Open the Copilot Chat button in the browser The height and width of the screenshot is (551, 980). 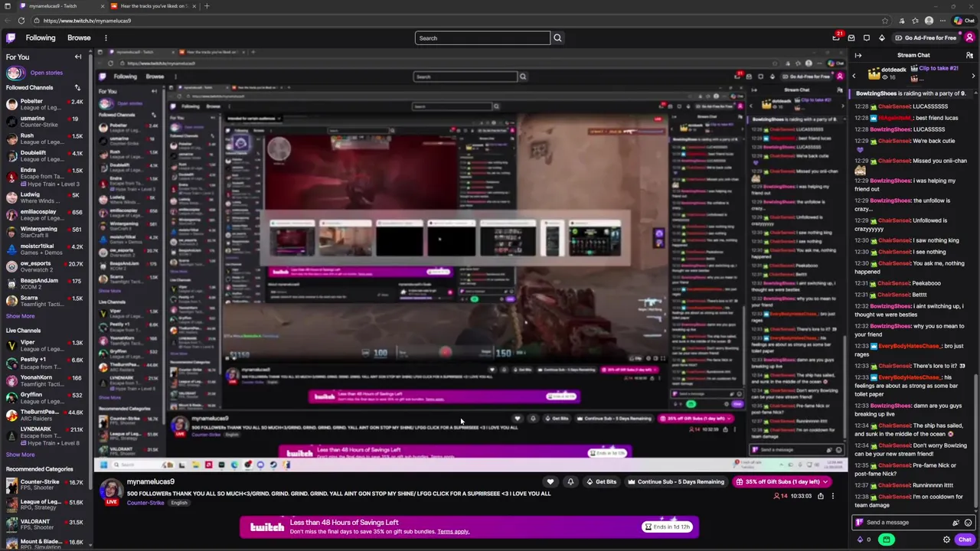pos(965,21)
